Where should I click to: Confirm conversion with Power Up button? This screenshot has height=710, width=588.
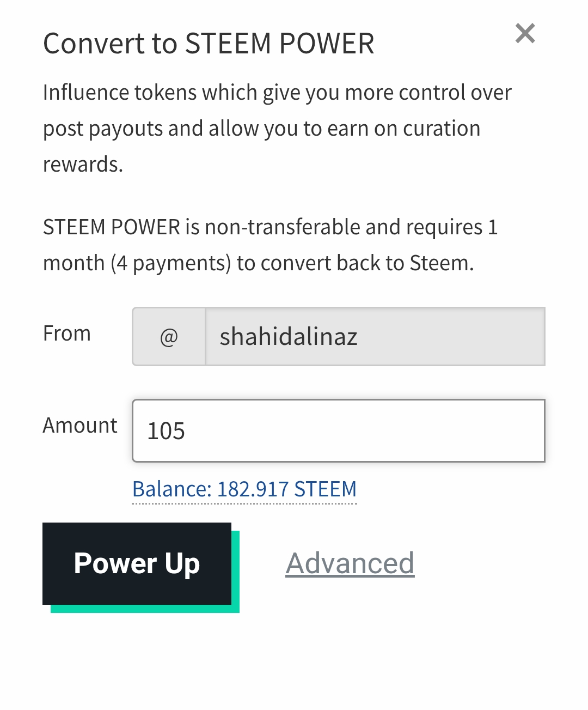coord(137,563)
